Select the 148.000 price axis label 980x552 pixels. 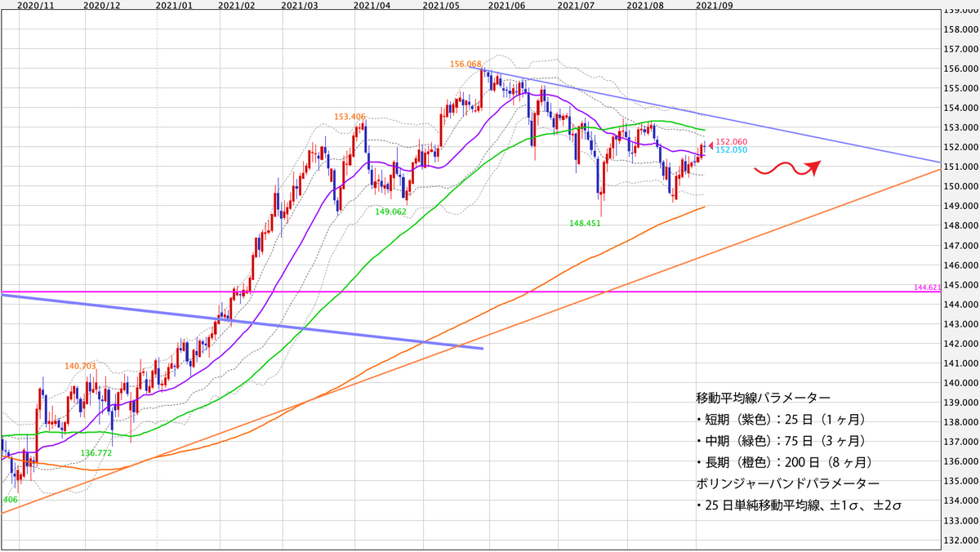[960, 225]
